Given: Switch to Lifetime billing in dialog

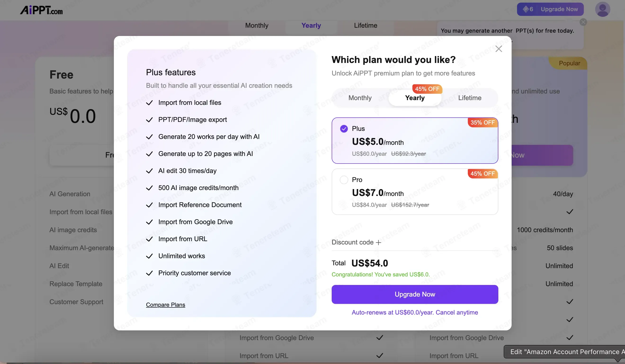Looking at the screenshot, I should 469,98.
